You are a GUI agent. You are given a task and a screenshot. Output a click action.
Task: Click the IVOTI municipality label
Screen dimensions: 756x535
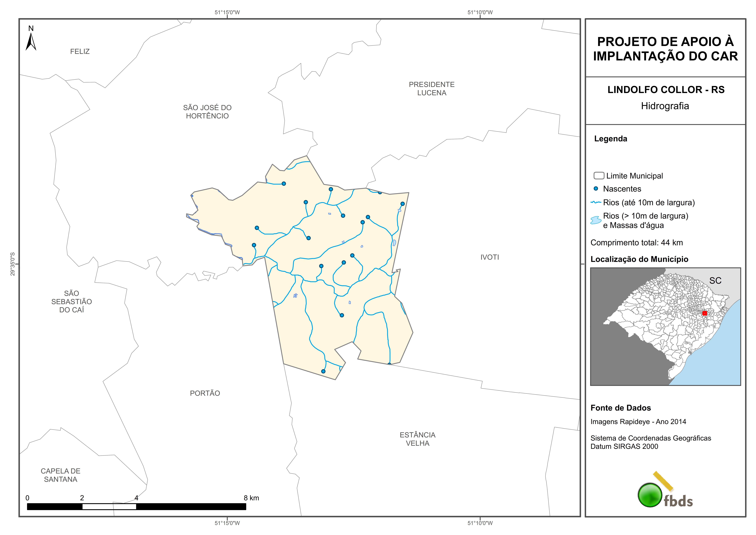click(490, 257)
